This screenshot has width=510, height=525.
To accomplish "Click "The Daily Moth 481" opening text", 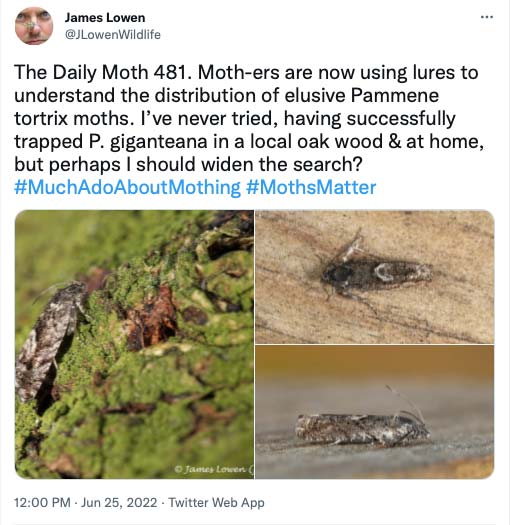I will [x=101, y=72].
